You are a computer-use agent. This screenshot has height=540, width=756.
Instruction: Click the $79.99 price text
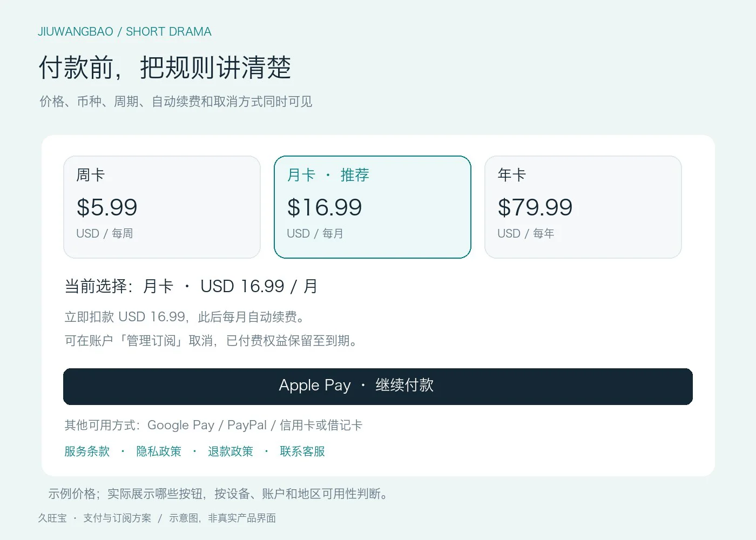(535, 207)
